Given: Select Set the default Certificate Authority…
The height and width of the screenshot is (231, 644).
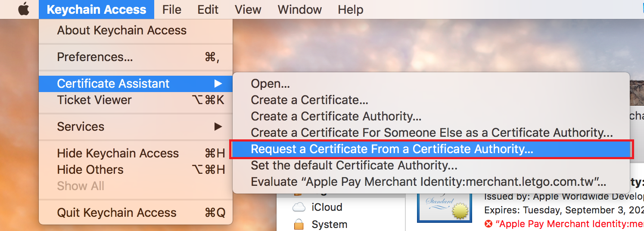Looking at the screenshot, I should tap(354, 166).
